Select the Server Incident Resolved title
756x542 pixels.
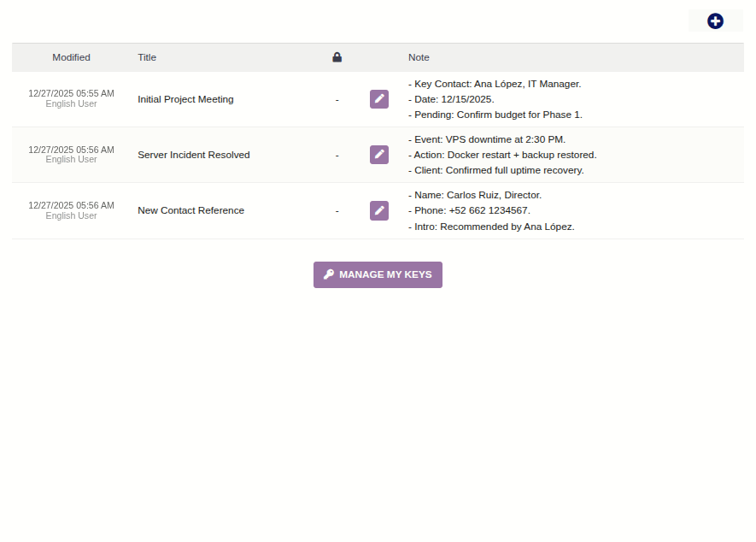pyautogui.click(x=194, y=155)
